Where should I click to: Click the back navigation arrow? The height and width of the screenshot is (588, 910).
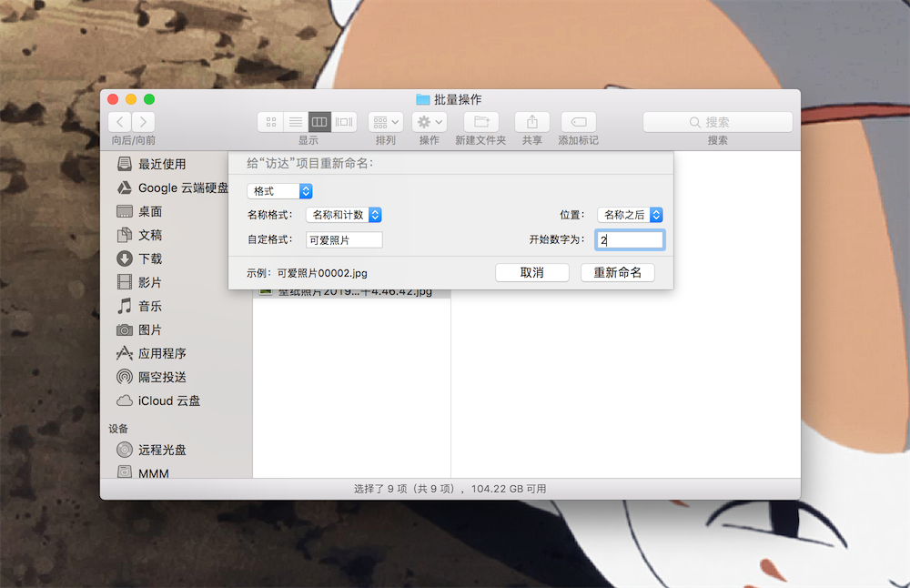[x=119, y=120]
